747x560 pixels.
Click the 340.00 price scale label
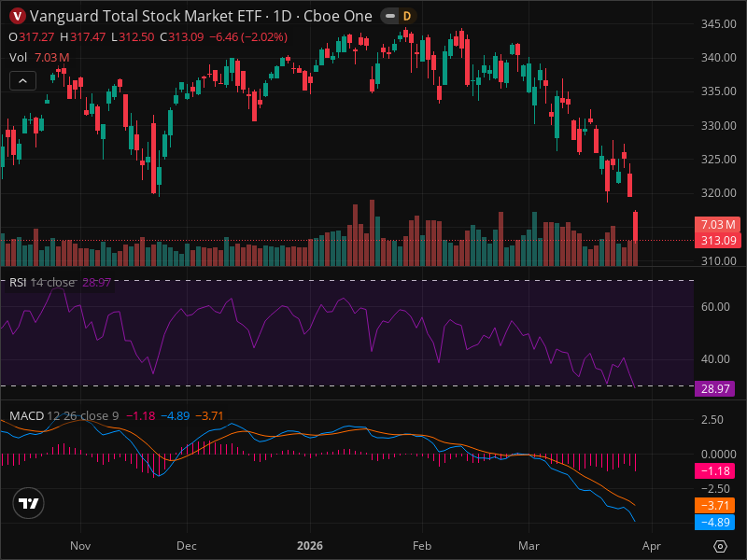click(718, 58)
